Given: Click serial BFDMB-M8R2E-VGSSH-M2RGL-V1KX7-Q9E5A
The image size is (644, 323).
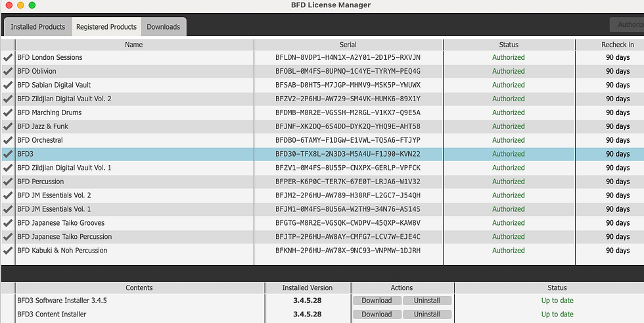Looking at the screenshot, I should click(x=348, y=112).
